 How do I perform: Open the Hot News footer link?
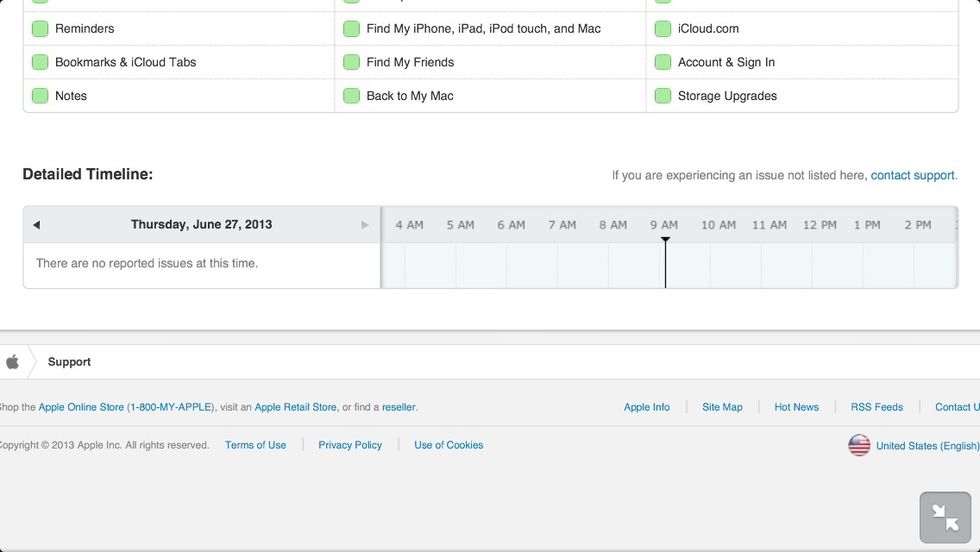(796, 407)
